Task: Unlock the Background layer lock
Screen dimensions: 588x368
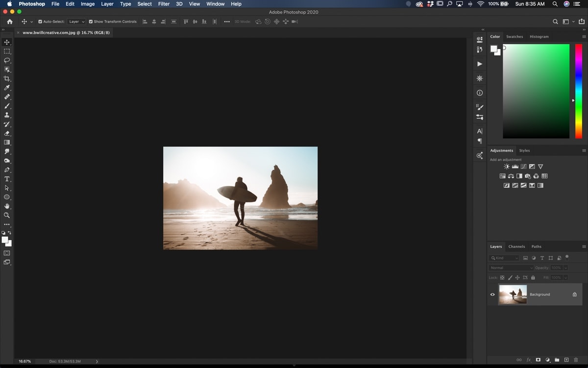Action: (575, 294)
